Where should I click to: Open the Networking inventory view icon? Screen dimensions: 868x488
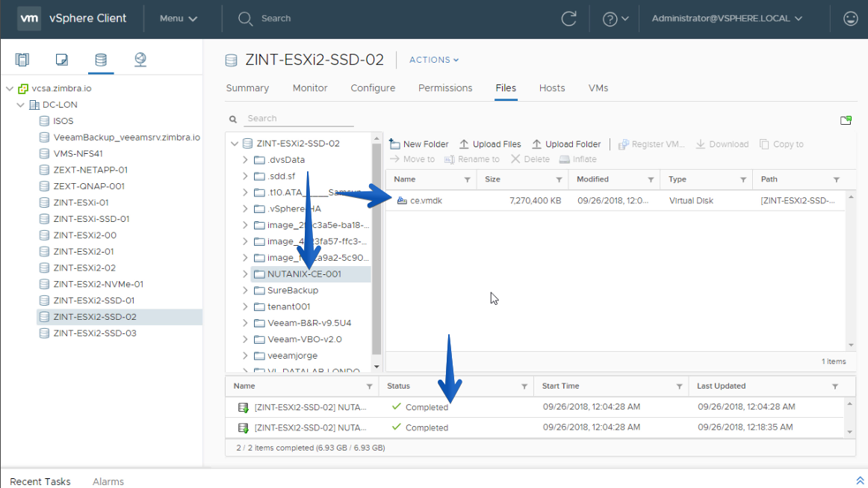[140, 59]
